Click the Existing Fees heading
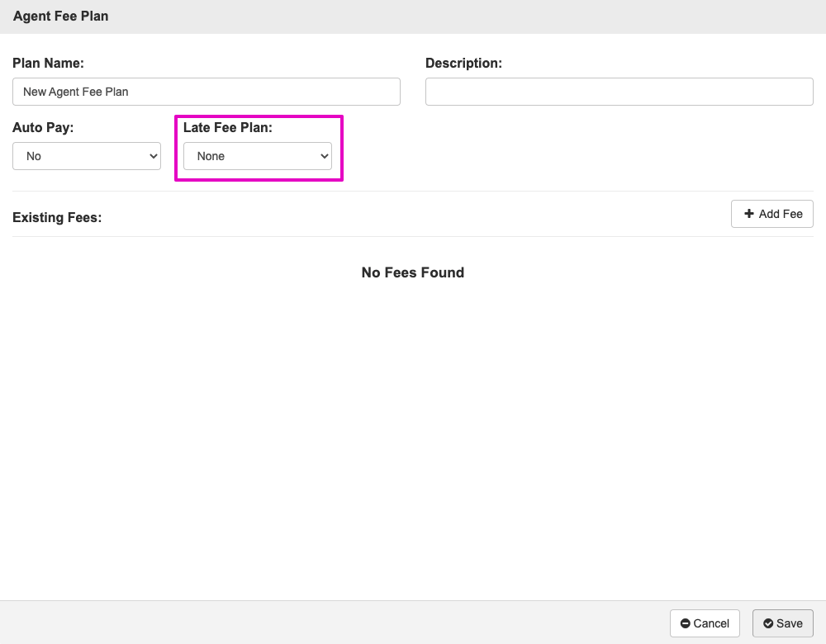826x644 pixels. [x=57, y=218]
